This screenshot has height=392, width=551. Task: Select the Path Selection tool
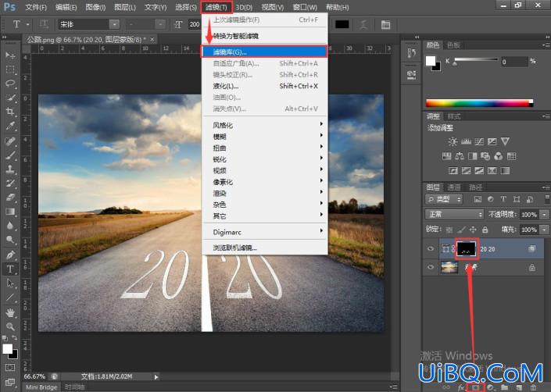pyautogui.click(x=10, y=283)
